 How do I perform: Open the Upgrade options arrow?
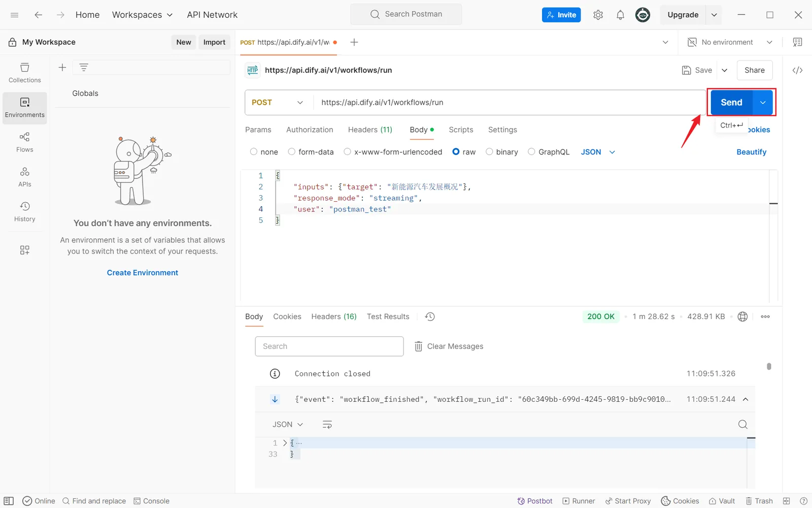(714, 15)
